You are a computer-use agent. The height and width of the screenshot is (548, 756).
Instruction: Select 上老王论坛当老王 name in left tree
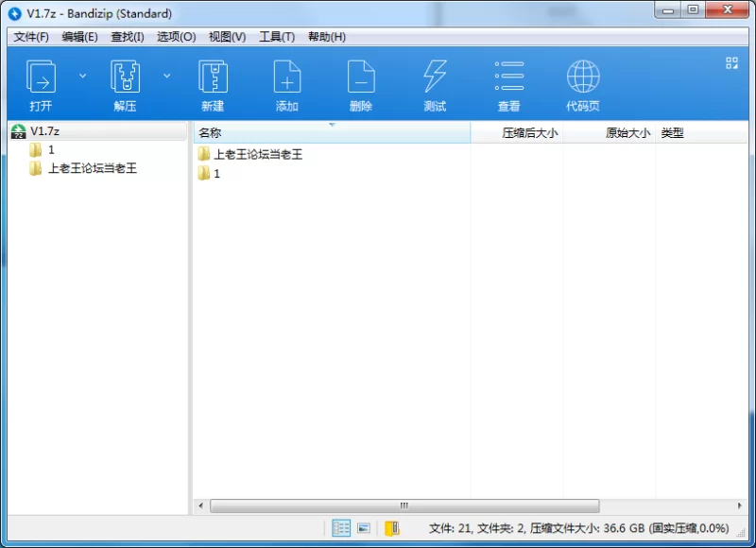click(x=93, y=168)
